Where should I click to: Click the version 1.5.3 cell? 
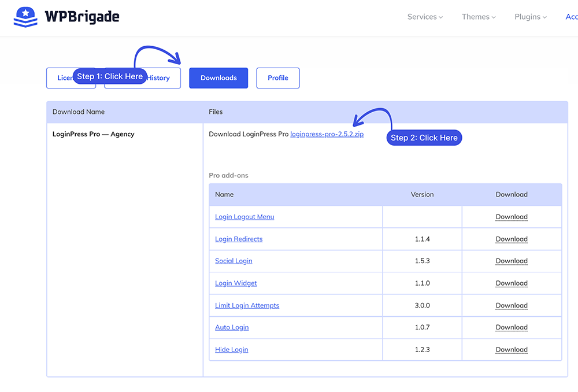click(x=423, y=261)
